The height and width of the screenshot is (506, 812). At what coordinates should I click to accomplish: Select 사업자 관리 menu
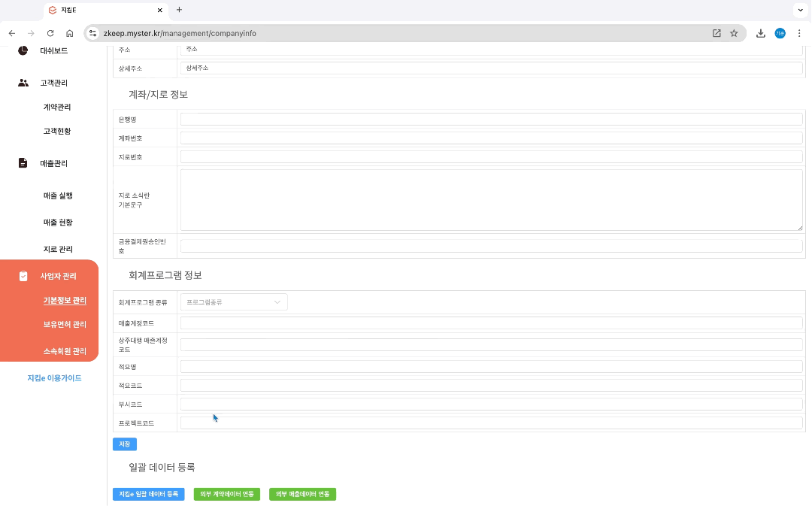(58, 276)
